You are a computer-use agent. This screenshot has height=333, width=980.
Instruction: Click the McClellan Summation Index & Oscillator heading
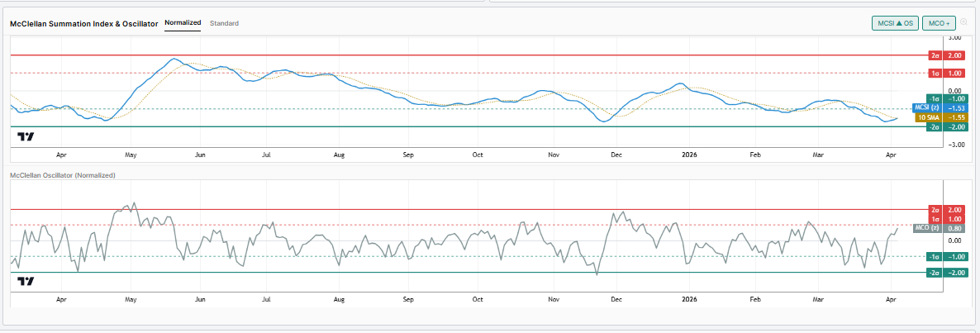83,23
